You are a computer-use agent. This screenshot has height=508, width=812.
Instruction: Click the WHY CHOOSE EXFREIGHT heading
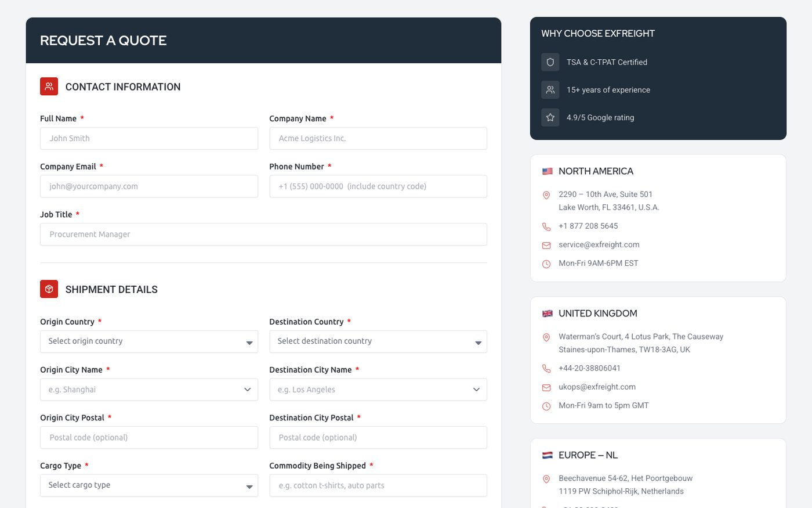598,34
